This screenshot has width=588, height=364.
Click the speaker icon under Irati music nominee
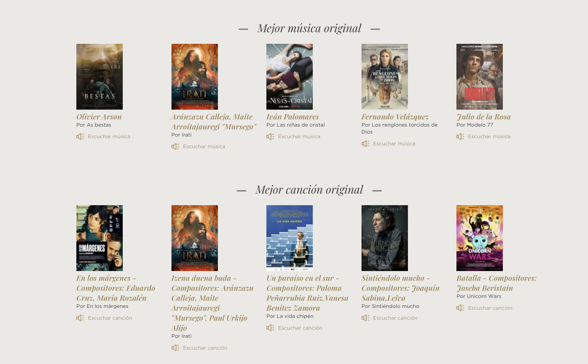[x=175, y=147]
